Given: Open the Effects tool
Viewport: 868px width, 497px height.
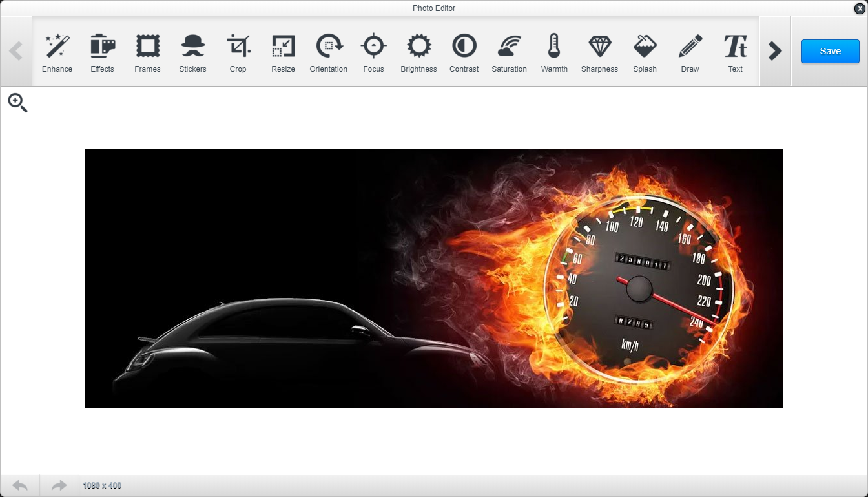Looking at the screenshot, I should pyautogui.click(x=102, y=52).
